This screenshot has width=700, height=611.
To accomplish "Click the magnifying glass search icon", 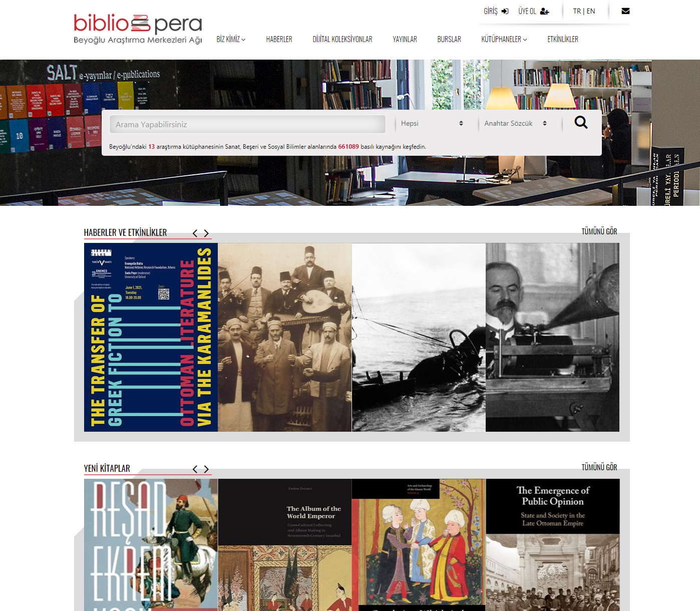I will pyautogui.click(x=581, y=122).
